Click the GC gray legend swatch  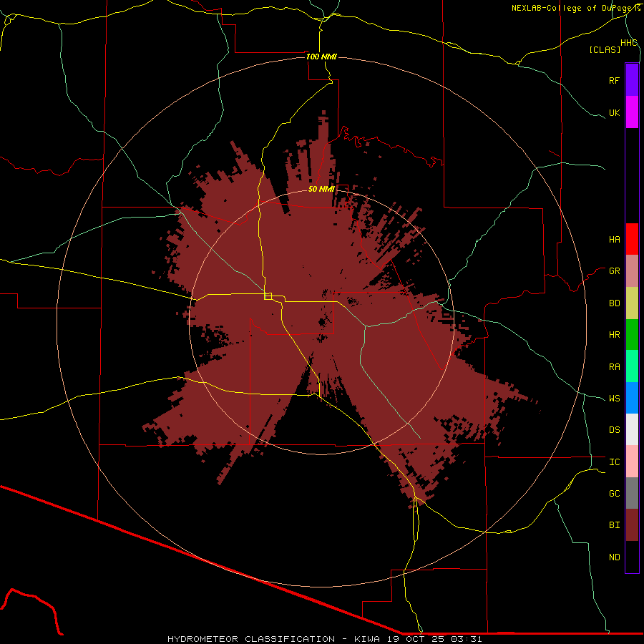[632, 493]
